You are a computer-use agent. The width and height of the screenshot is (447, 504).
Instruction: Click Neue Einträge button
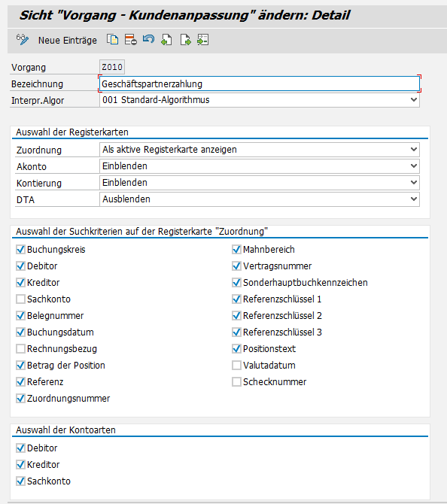click(68, 41)
